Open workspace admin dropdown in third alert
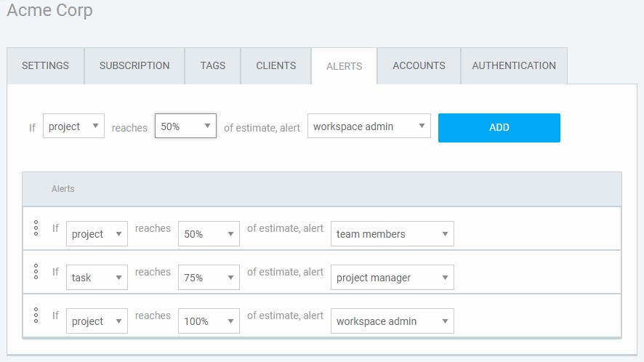The image size is (644, 362). [393, 321]
